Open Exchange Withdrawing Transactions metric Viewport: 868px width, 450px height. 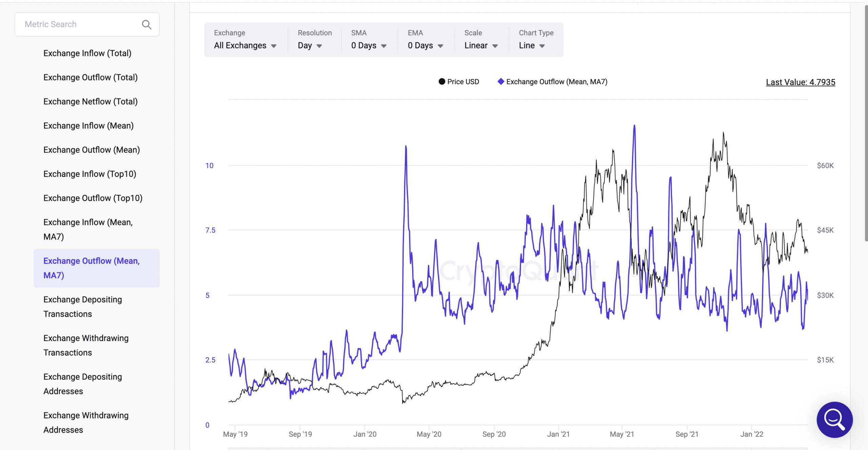point(86,345)
